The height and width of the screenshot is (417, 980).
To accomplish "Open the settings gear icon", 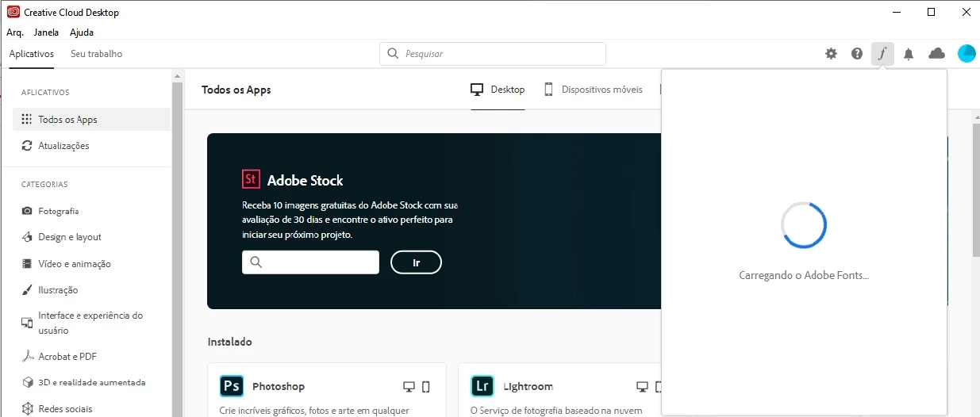I will (x=831, y=54).
